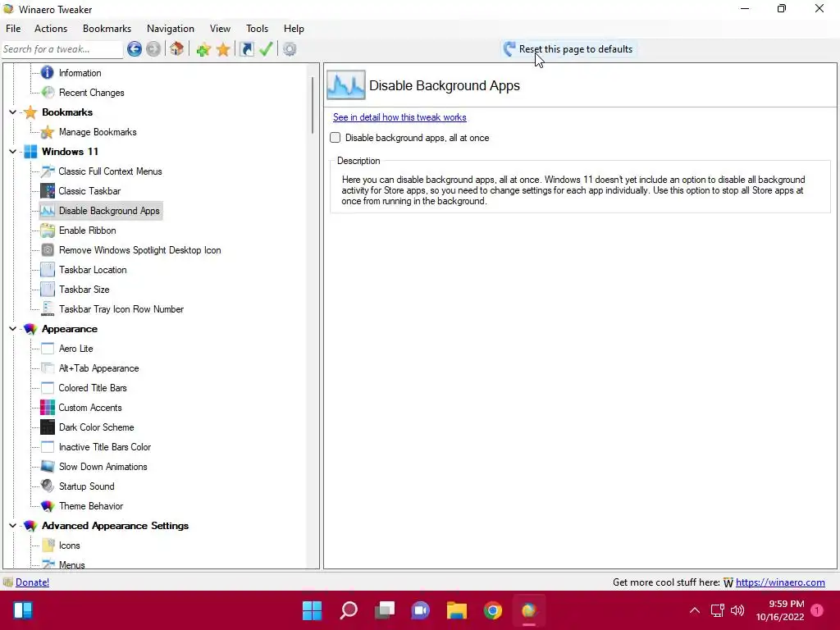
Task: Click the Information tree icon
Action: coord(48,72)
